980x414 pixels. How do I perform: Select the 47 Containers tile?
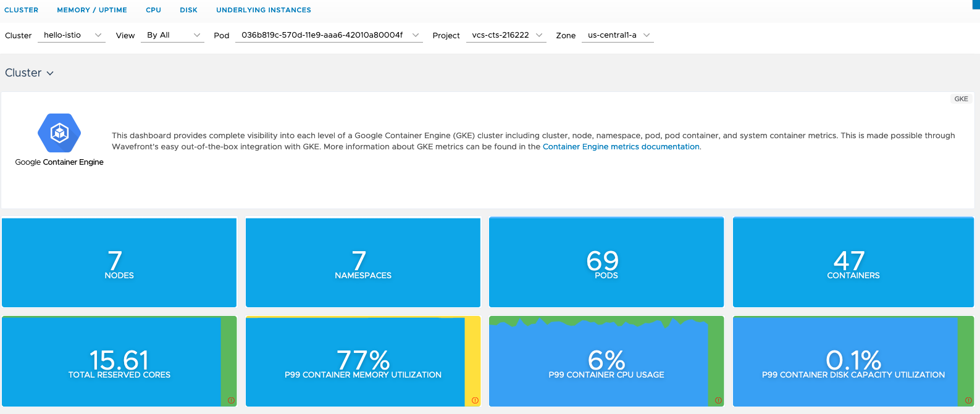(x=853, y=262)
